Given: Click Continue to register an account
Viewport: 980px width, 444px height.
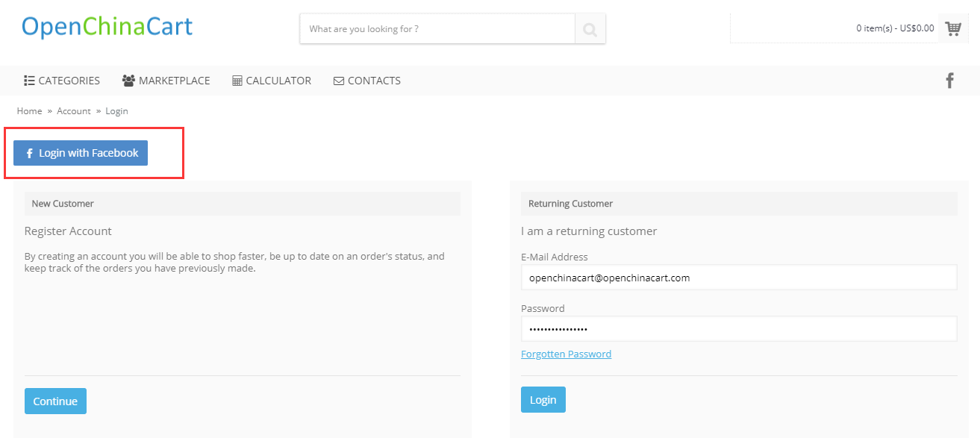Looking at the screenshot, I should click(x=55, y=401).
